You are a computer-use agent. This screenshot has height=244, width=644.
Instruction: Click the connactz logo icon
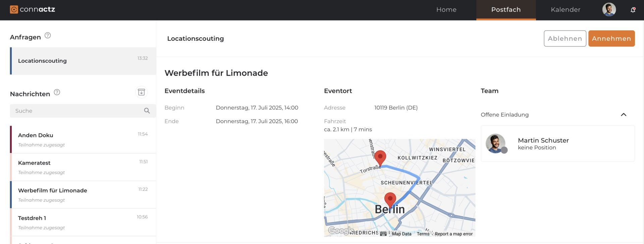coord(14,9)
